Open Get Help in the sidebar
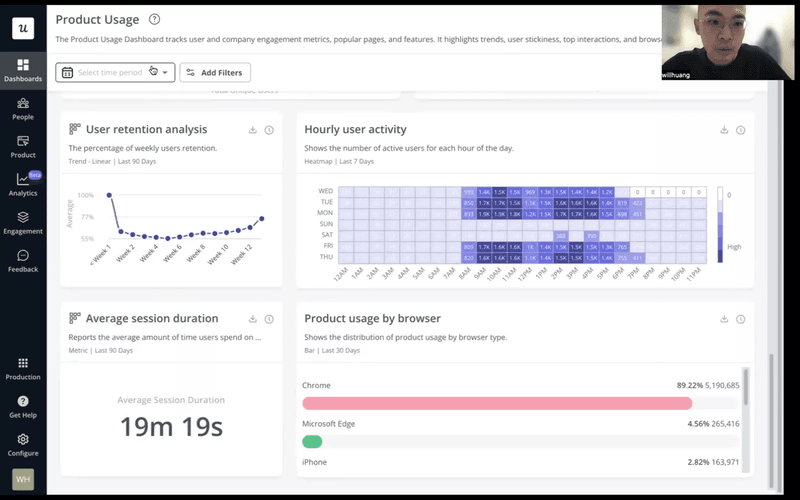Screen dimensions: 800x500 (22, 406)
